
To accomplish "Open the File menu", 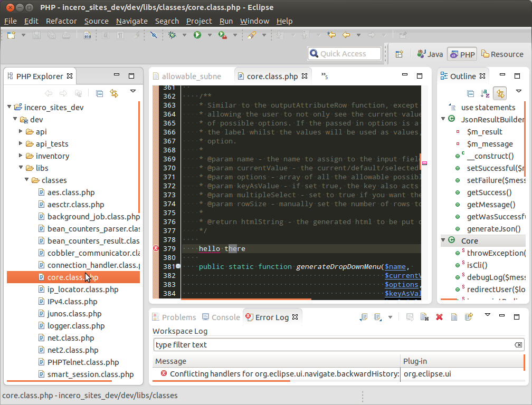I will [10, 21].
